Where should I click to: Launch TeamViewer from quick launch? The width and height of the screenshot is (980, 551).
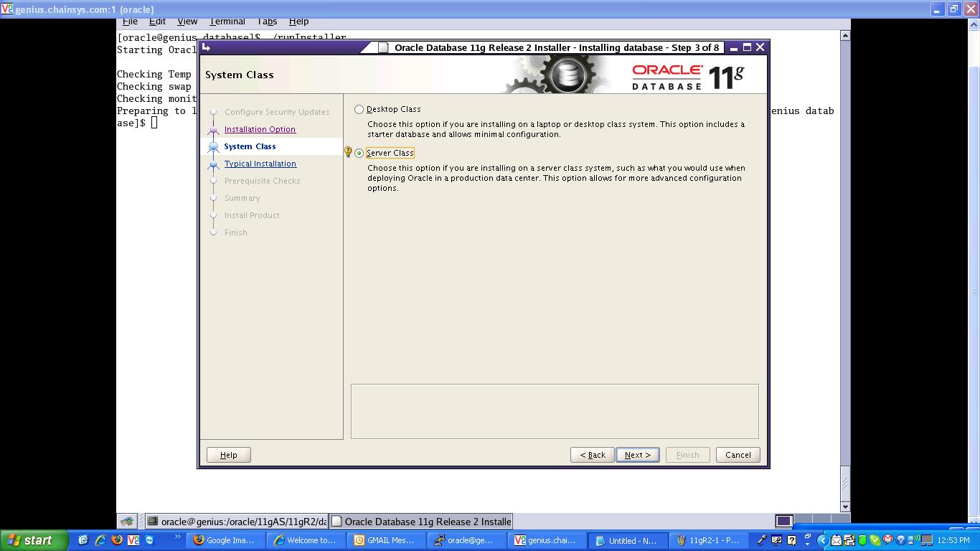tap(149, 540)
